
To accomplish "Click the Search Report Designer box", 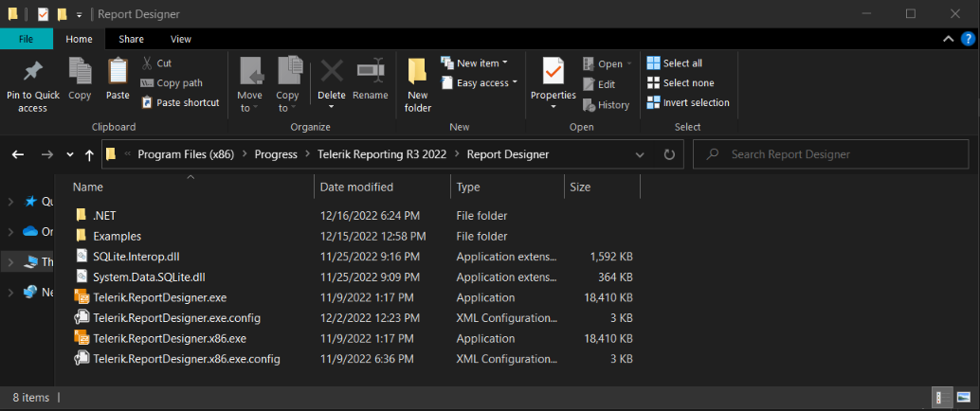I will pyautogui.click(x=830, y=154).
